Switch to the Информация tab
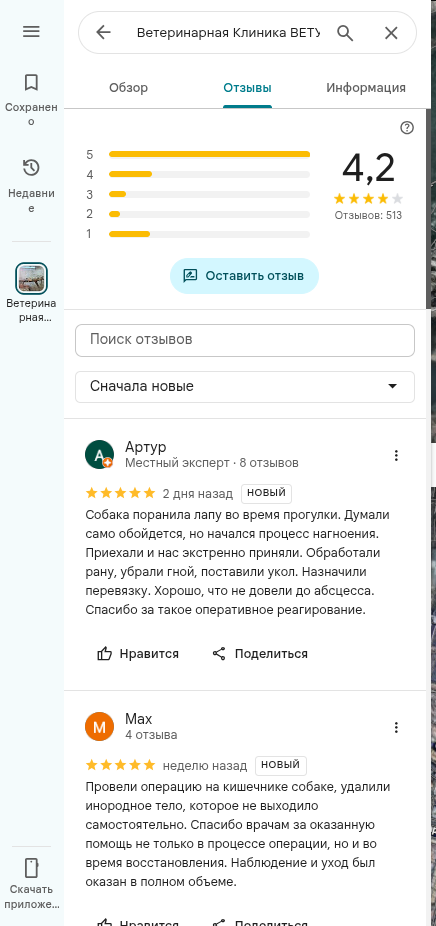The height and width of the screenshot is (926, 436). click(366, 88)
